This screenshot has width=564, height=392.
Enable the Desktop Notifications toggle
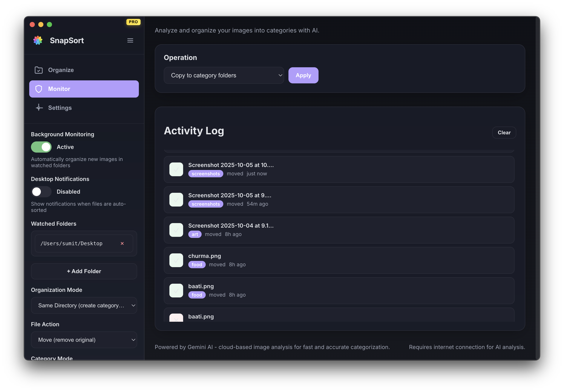click(41, 191)
